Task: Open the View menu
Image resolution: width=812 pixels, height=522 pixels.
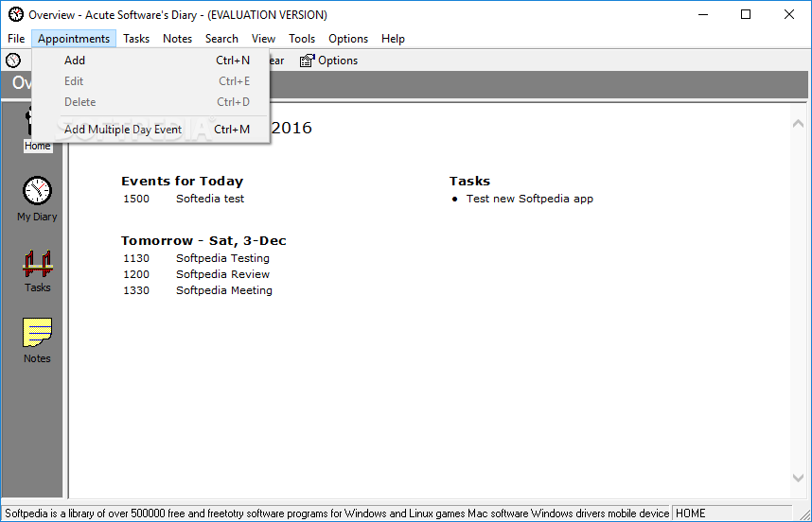Action: (263, 39)
